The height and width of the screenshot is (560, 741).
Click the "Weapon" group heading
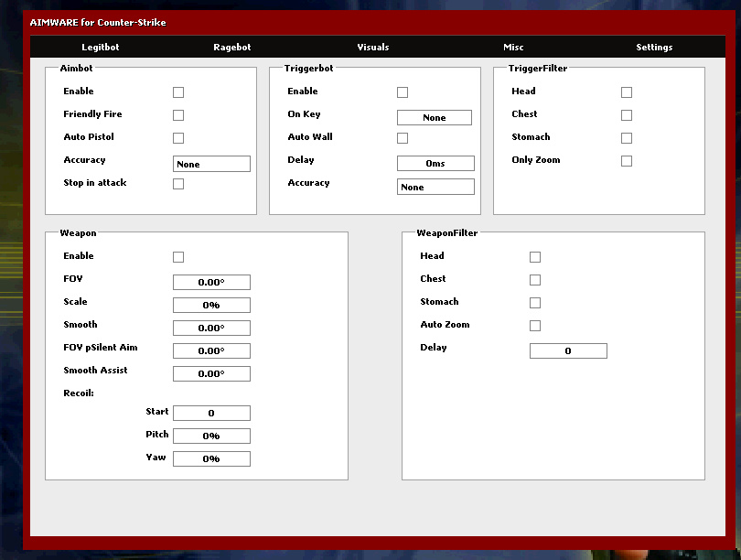[x=78, y=233]
